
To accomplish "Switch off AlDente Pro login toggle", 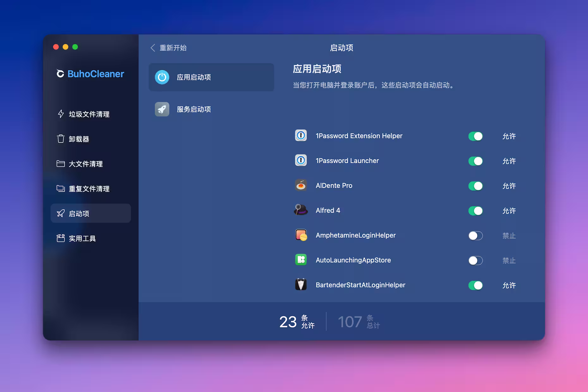I will (x=475, y=186).
